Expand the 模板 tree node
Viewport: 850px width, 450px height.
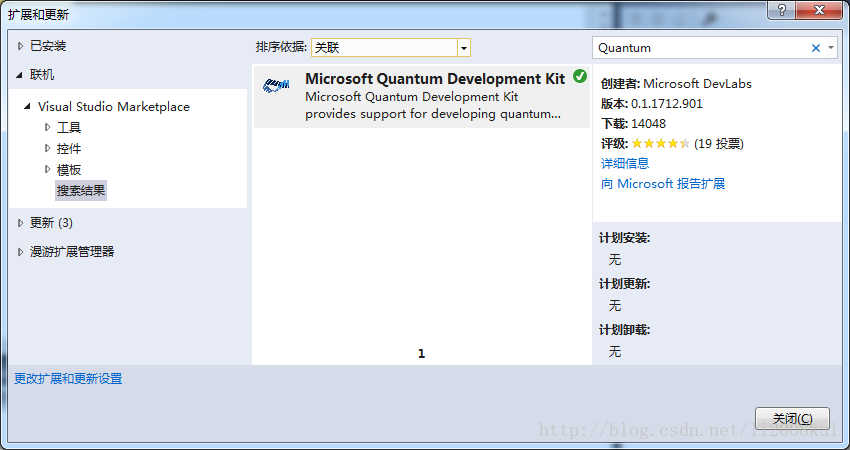48,170
